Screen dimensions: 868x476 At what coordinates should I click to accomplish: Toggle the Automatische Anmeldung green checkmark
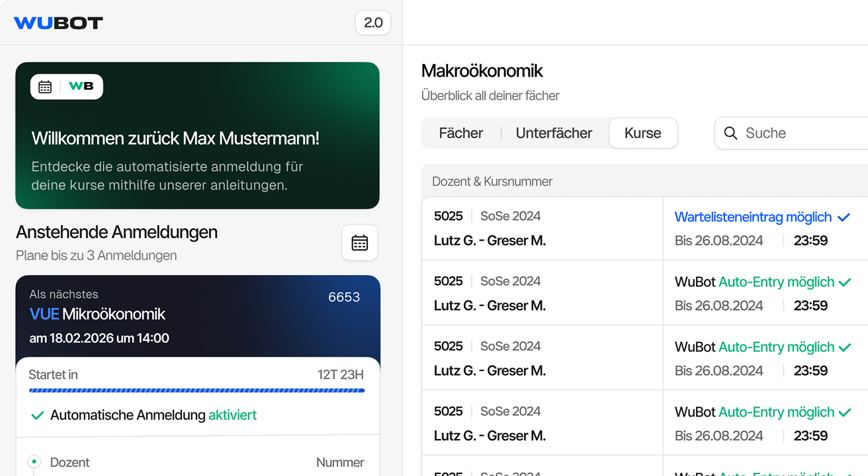pyautogui.click(x=37, y=416)
